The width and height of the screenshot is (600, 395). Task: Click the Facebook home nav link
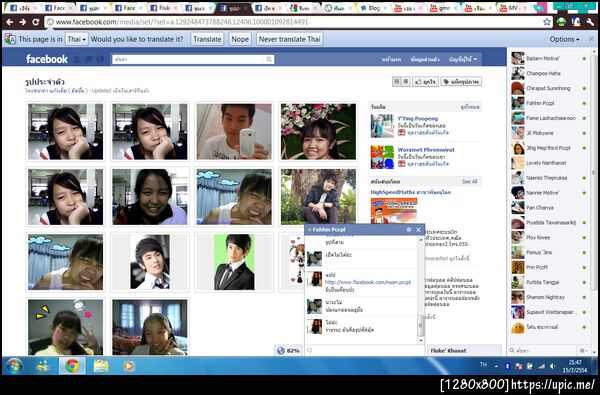coord(391,59)
